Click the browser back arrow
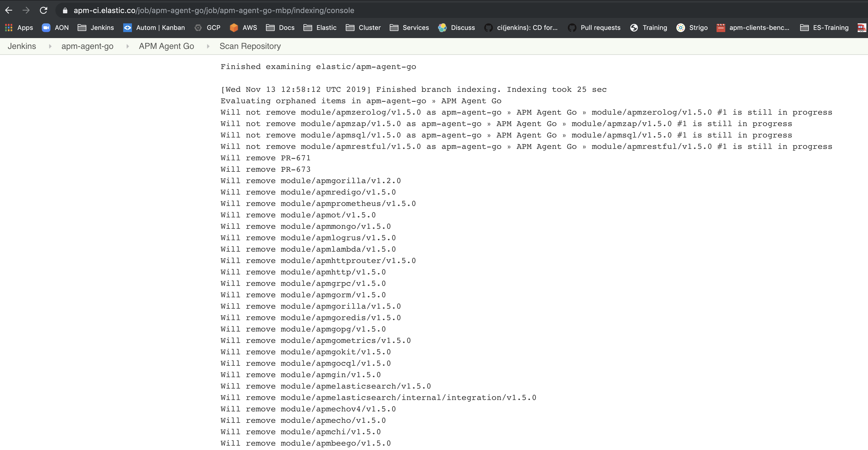Viewport: 868px width, 450px height. pos(9,10)
